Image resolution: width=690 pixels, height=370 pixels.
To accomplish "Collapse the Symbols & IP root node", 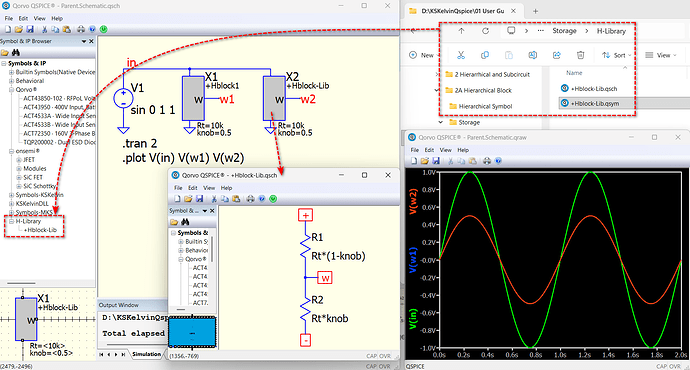I will pyautogui.click(x=4, y=63).
